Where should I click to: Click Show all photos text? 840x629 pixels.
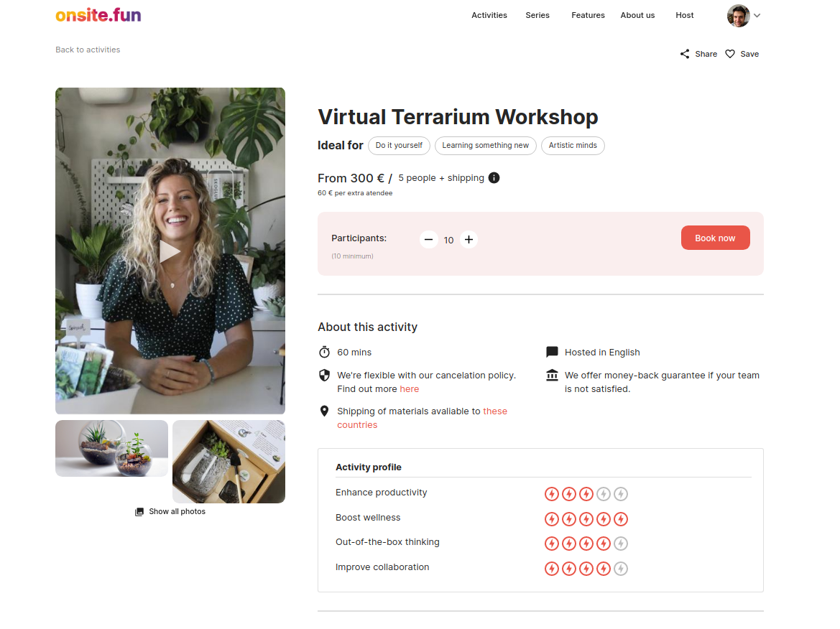tap(177, 511)
